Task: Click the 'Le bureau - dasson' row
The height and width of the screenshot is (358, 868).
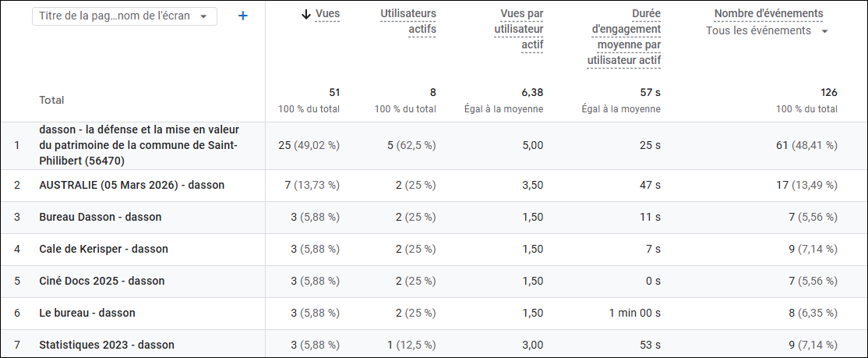Action: click(87, 313)
